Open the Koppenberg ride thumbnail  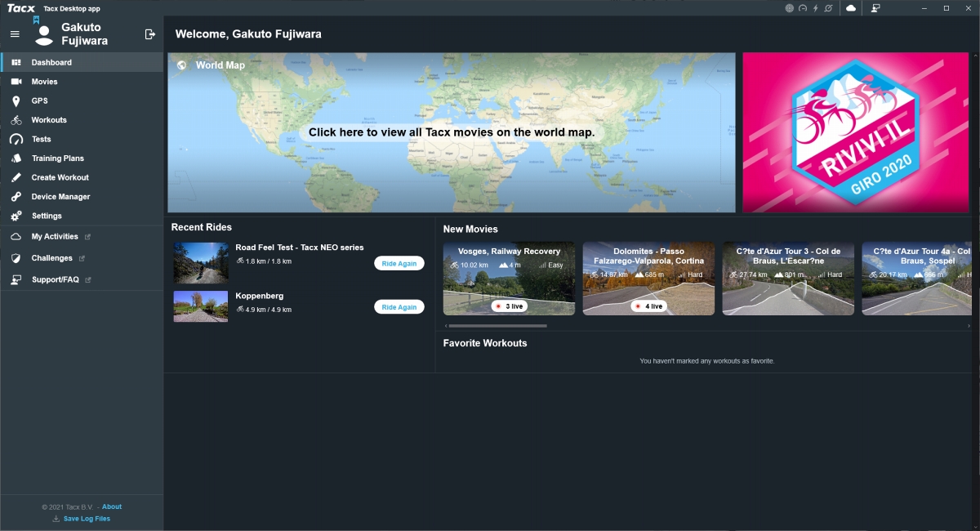click(x=201, y=306)
